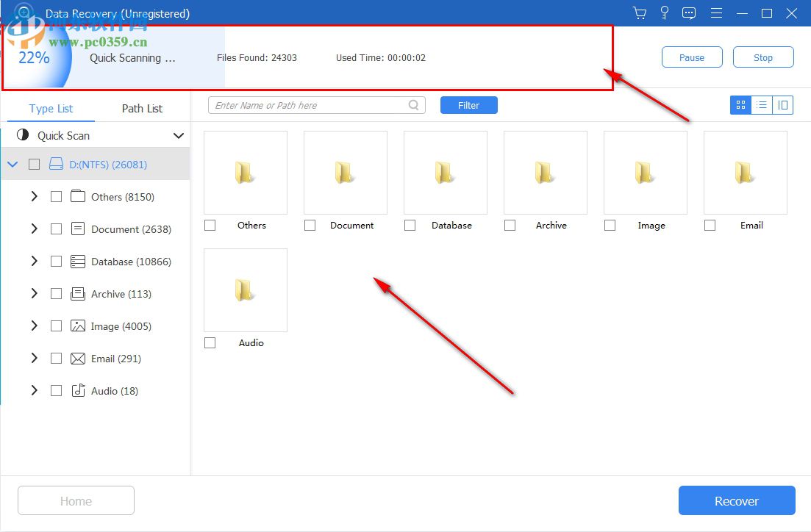Click the Recover button
The height and width of the screenshot is (532, 811).
736,500
